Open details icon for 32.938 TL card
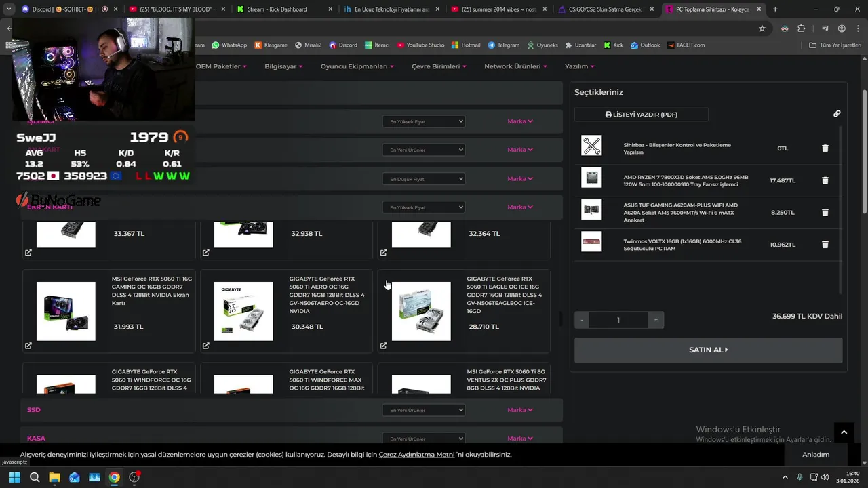868x488 pixels. click(206, 253)
